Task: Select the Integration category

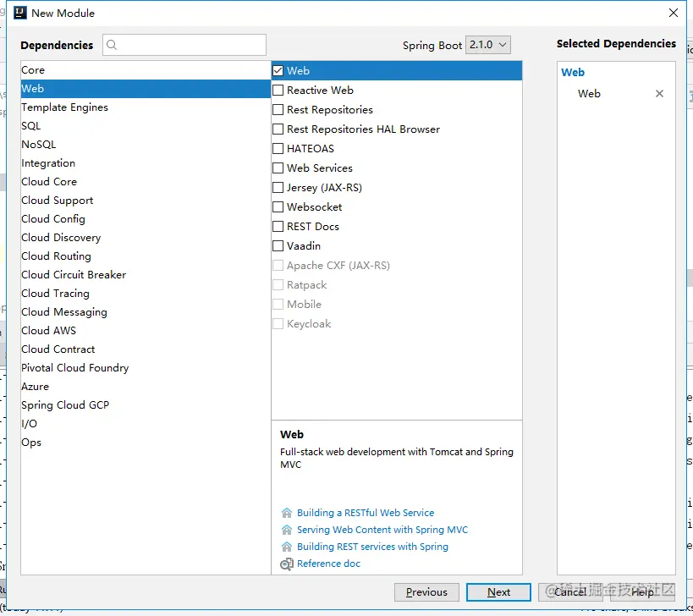Action: click(146, 163)
